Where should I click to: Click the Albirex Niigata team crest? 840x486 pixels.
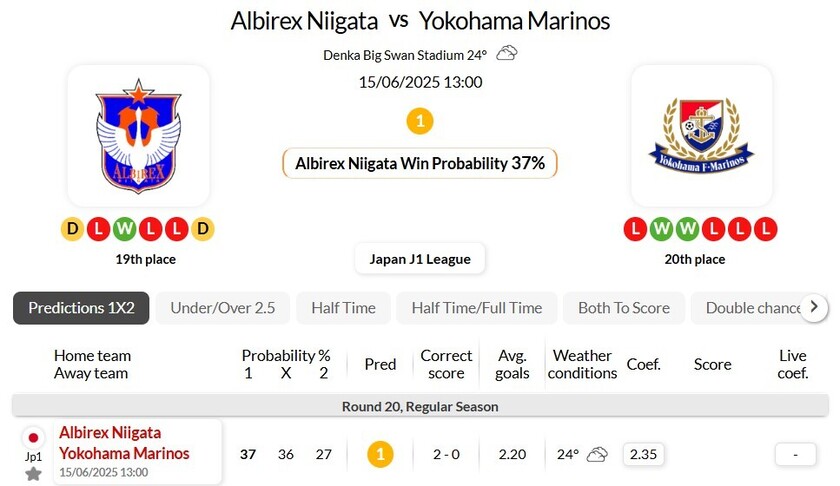[x=138, y=136]
